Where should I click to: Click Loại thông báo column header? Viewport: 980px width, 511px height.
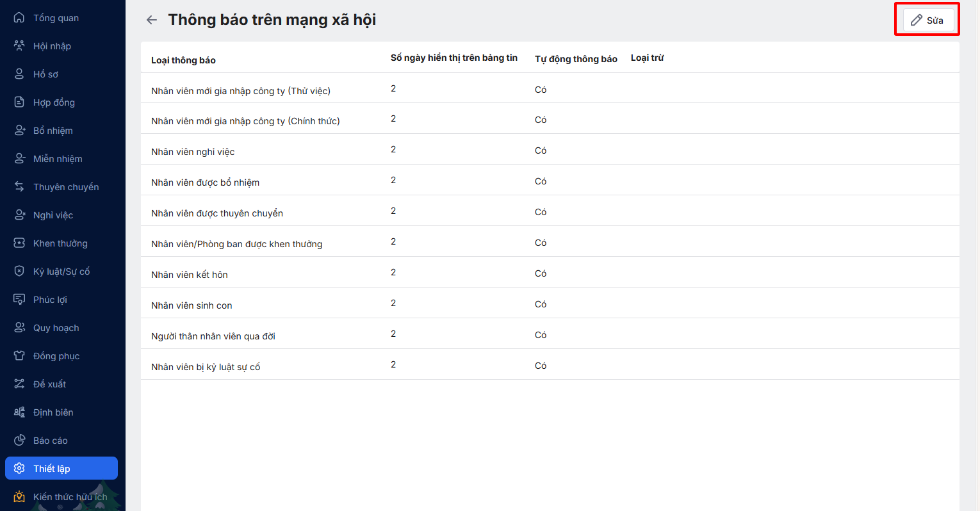click(x=183, y=60)
